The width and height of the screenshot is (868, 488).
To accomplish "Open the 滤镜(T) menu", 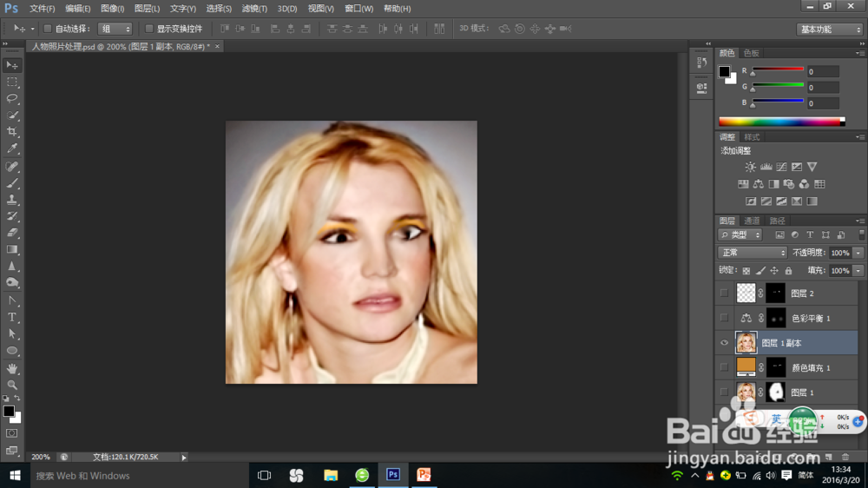I will [254, 9].
